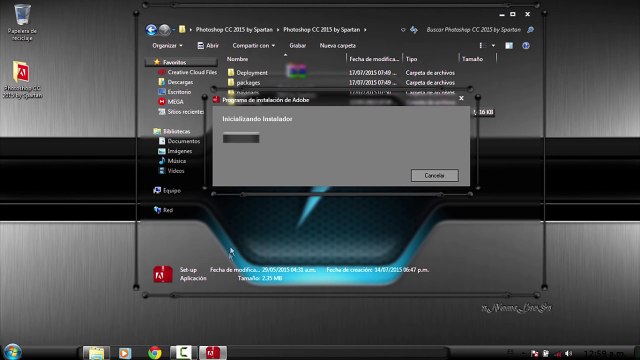Launch Google Chrome from the taskbar
Screen dimensions: 640x360
point(155,353)
